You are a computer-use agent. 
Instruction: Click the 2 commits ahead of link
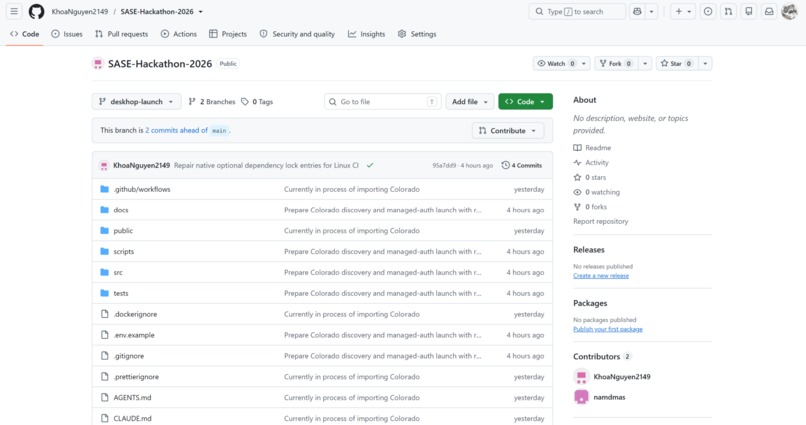[176, 131]
